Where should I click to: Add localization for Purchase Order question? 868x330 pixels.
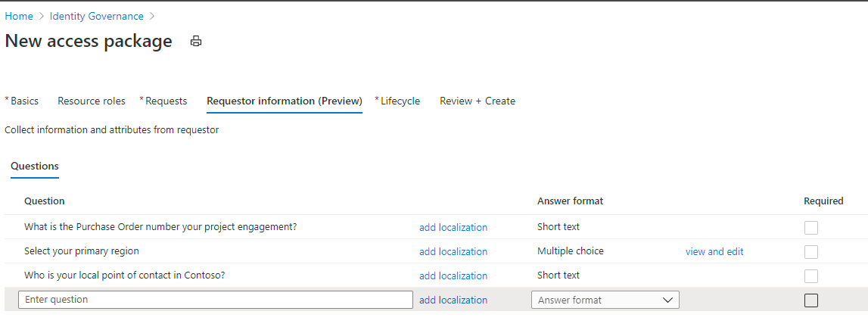pos(453,228)
